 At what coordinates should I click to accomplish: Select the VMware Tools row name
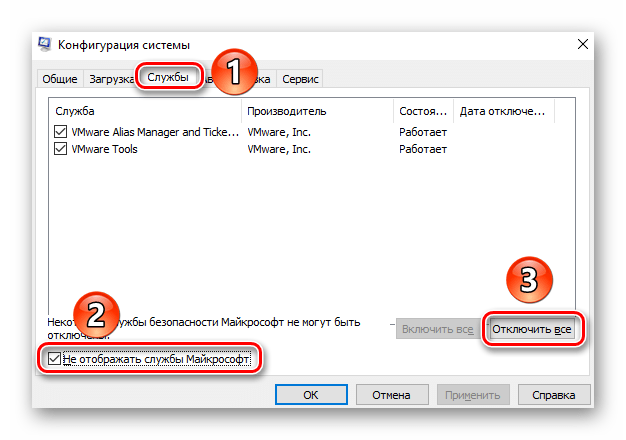[x=104, y=149]
